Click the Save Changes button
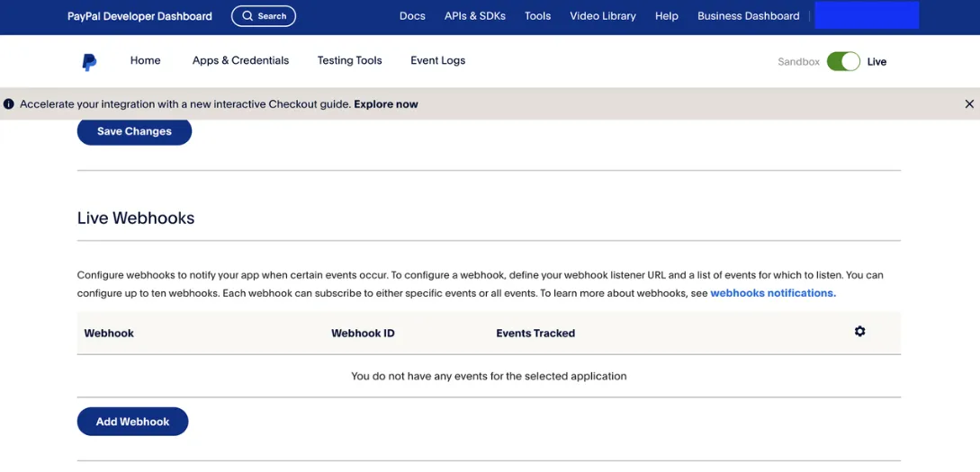The height and width of the screenshot is (472, 980). point(134,132)
